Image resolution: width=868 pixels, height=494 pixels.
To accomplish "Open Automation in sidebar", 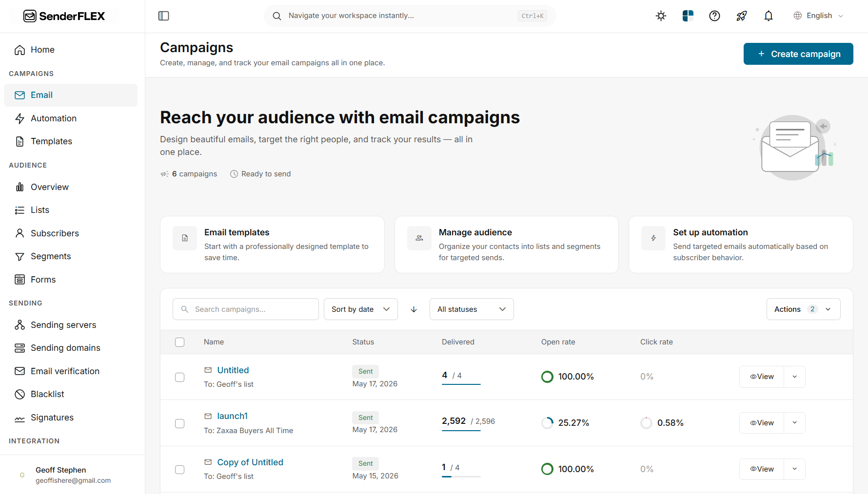I will pyautogui.click(x=71, y=118).
